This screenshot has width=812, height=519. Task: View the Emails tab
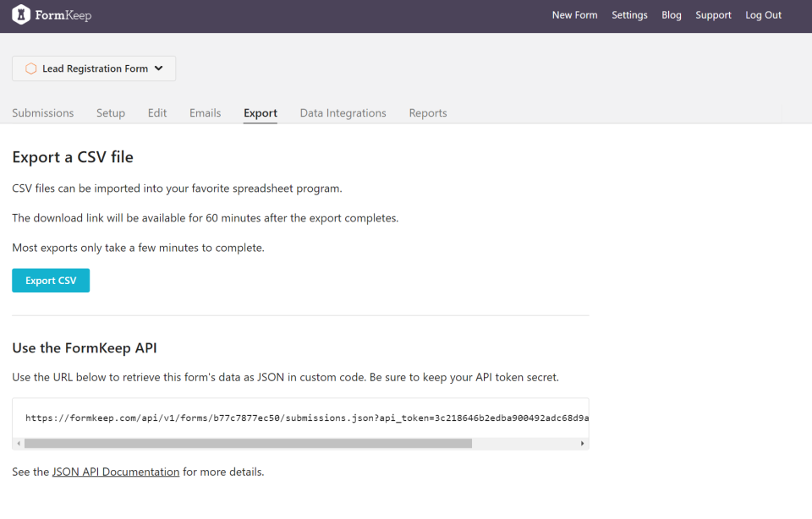coord(206,113)
